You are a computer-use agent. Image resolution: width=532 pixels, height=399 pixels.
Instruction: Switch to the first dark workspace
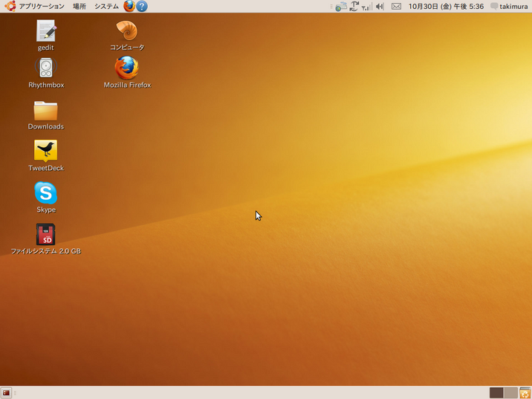[x=496, y=393]
